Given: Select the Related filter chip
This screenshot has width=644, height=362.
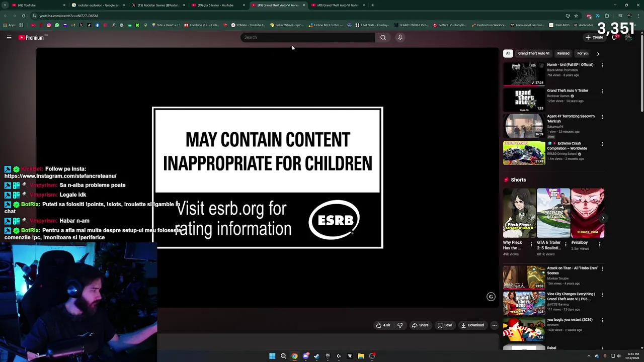Looking at the screenshot, I should [x=563, y=53].
